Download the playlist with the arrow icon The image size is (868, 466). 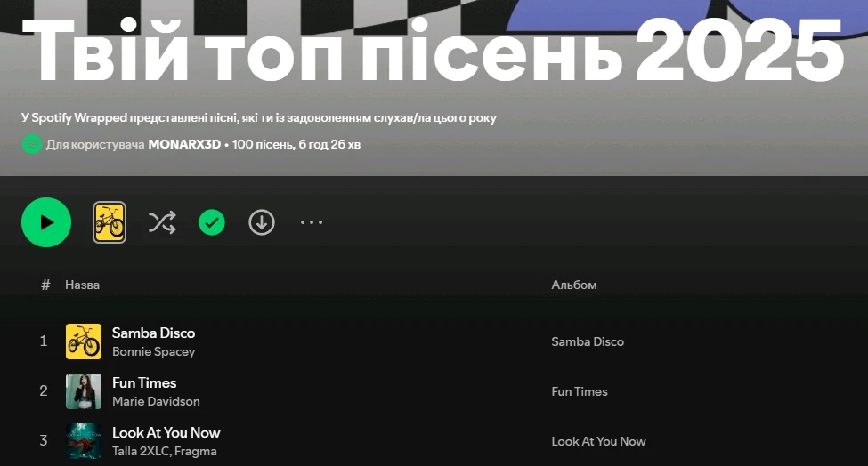pos(262,222)
